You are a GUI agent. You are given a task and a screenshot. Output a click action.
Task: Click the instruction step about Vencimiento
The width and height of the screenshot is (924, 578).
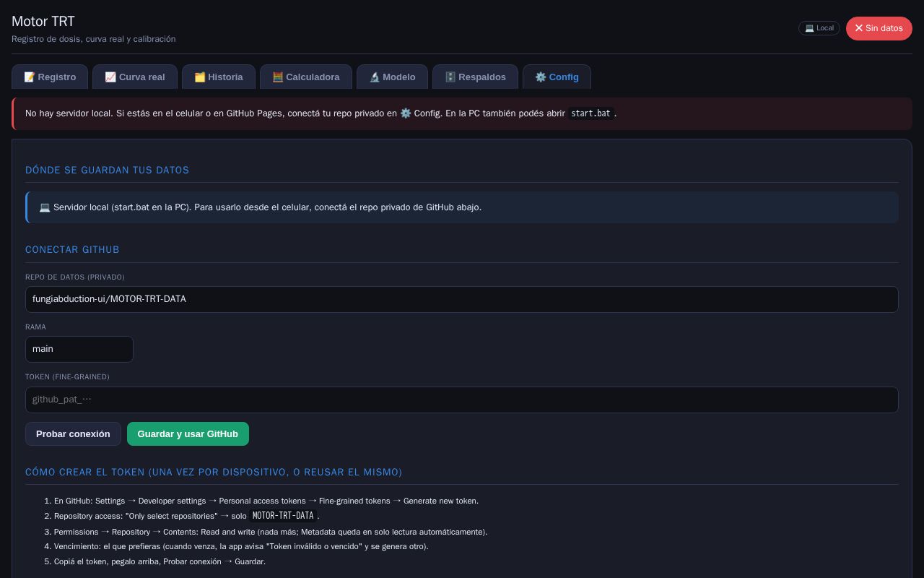pyautogui.click(x=241, y=546)
